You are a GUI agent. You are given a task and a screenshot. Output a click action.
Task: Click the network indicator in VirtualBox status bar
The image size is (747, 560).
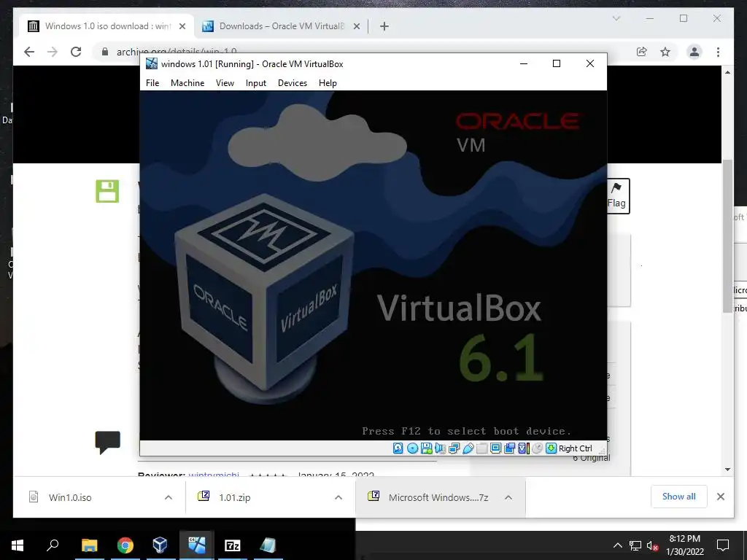click(454, 448)
